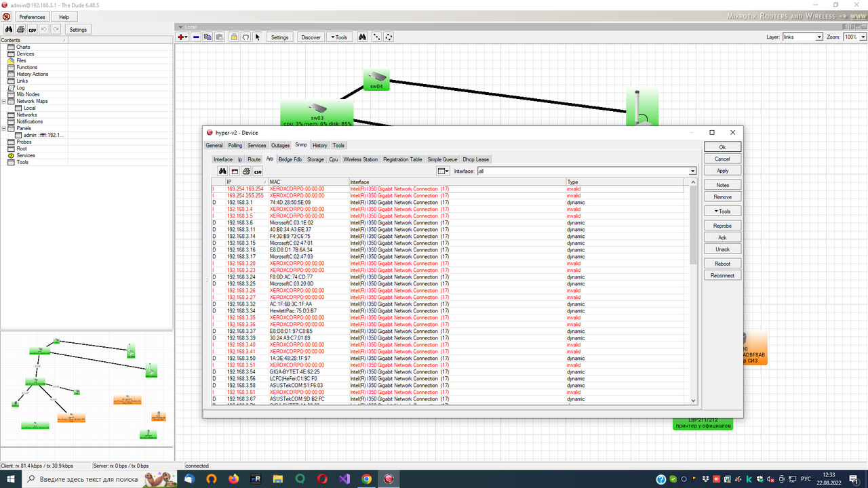The height and width of the screenshot is (488, 868).
Task: Open the Simple Queue sub-tab
Action: click(x=442, y=159)
